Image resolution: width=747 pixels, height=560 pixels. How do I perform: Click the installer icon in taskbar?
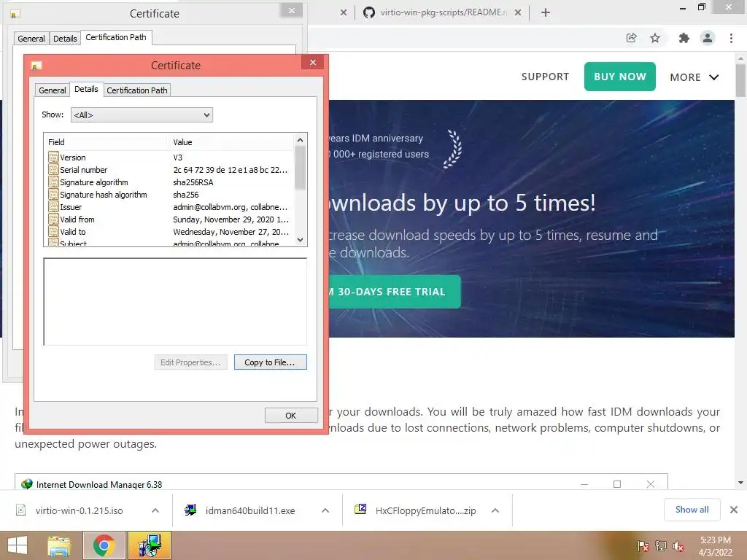click(149, 545)
